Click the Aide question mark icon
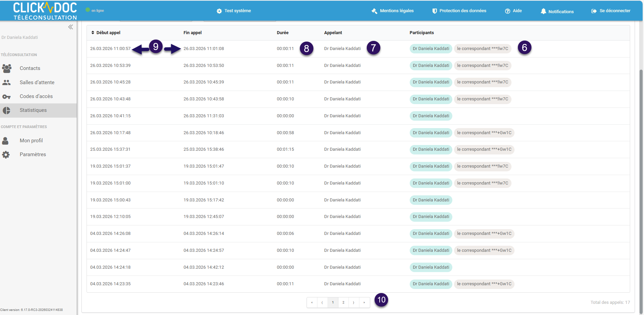The width and height of the screenshot is (644, 315). click(507, 11)
